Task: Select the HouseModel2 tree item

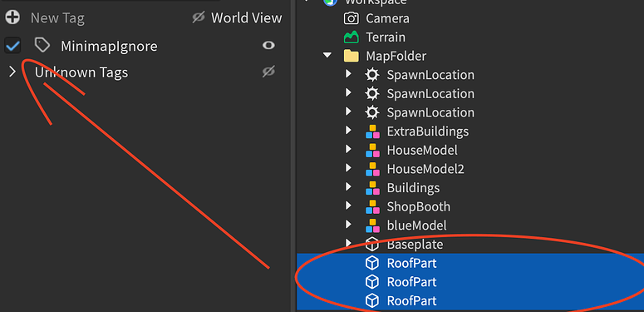Action: pos(425,169)
